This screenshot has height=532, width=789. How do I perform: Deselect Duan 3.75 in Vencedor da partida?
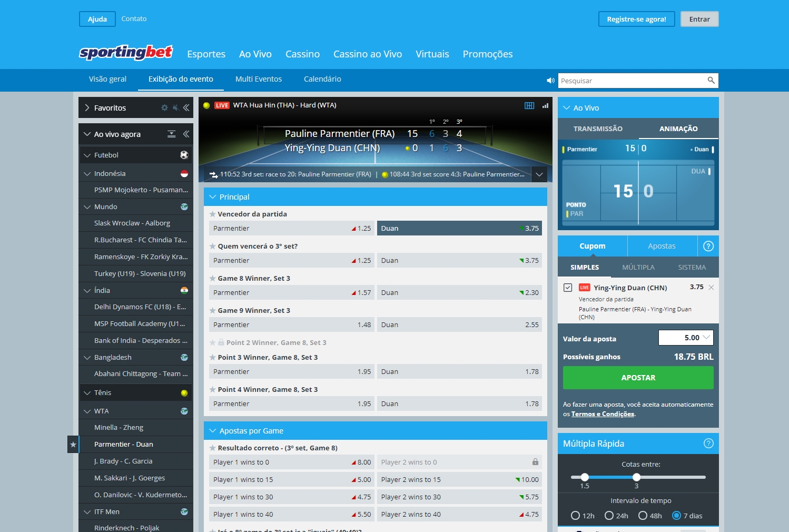459,228
